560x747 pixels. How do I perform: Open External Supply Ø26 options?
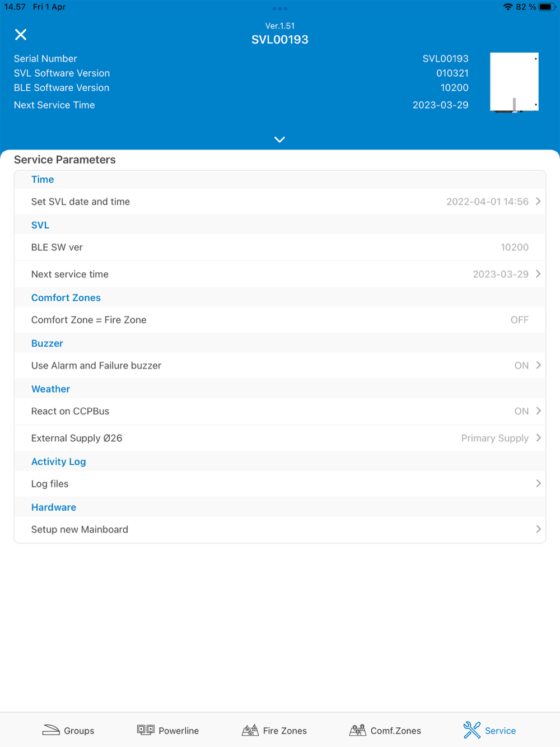click(x=280, y=438)
